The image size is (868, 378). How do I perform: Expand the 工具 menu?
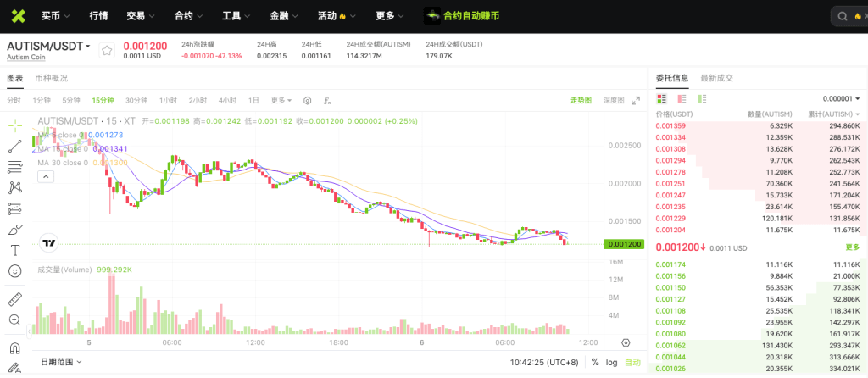pos(236,16)
